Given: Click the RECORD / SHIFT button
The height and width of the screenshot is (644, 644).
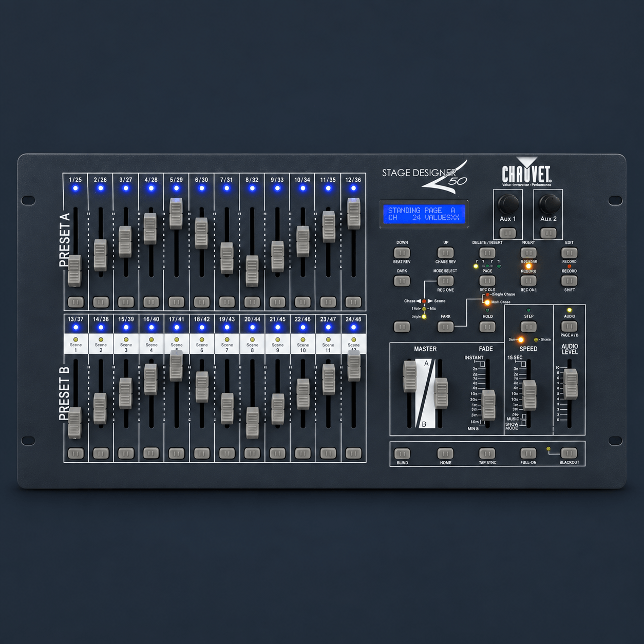Looking at the screenshot, I should 569,281.
